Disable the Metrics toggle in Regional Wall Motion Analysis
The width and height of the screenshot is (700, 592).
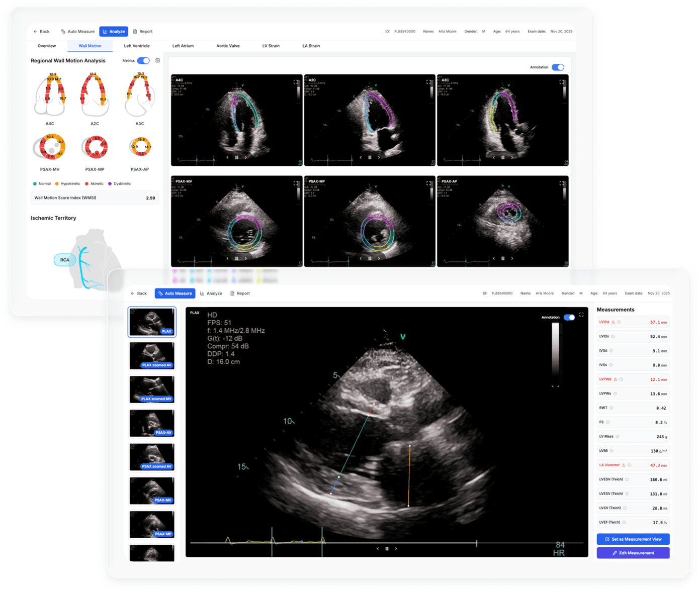tap(144, 60)
